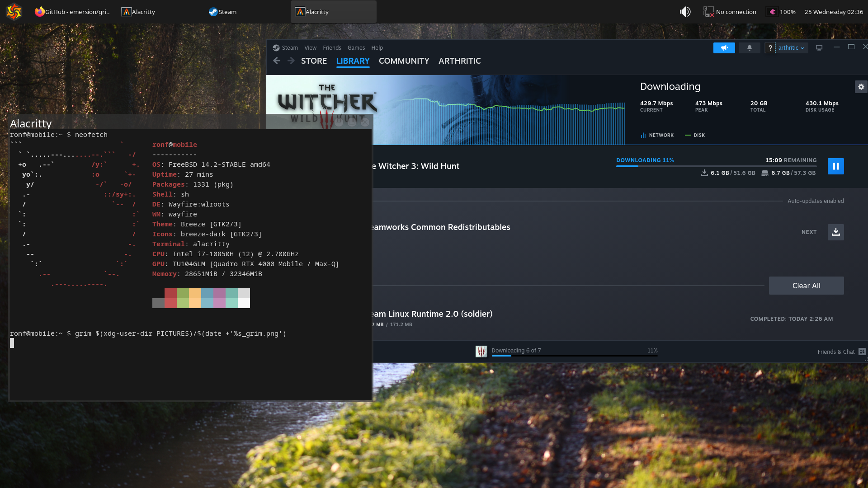Click the Witcher 3 download progress bar

click(x=716, y=166)
